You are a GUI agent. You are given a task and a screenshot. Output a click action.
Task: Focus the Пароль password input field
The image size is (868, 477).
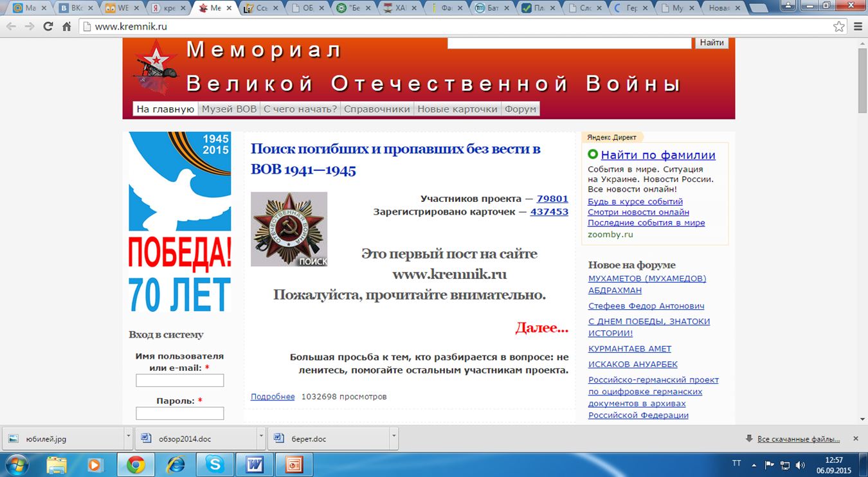click(179, 413)
